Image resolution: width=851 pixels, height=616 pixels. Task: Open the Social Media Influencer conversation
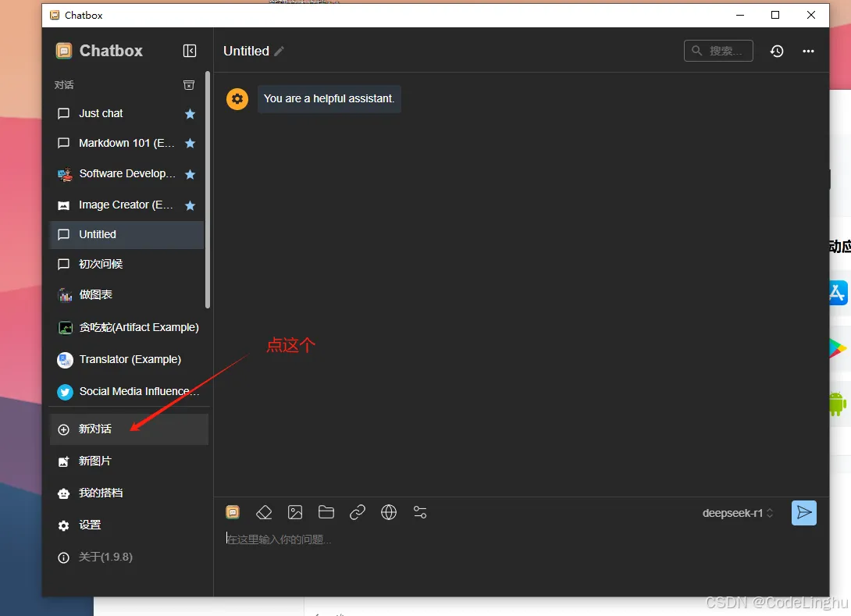128,391
